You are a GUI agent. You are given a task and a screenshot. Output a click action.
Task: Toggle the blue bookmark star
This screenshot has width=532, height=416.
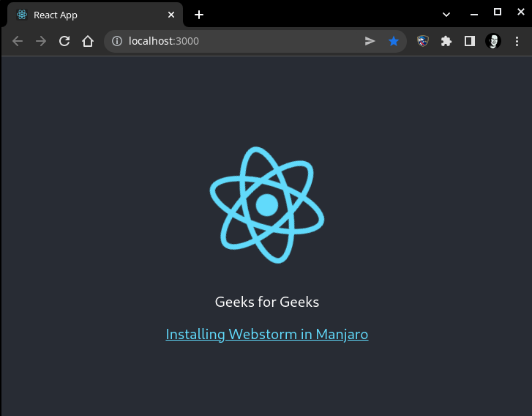click(394, 41)
